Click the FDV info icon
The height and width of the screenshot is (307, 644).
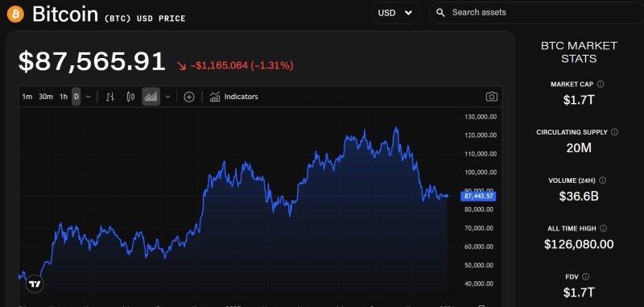[586, 276]
